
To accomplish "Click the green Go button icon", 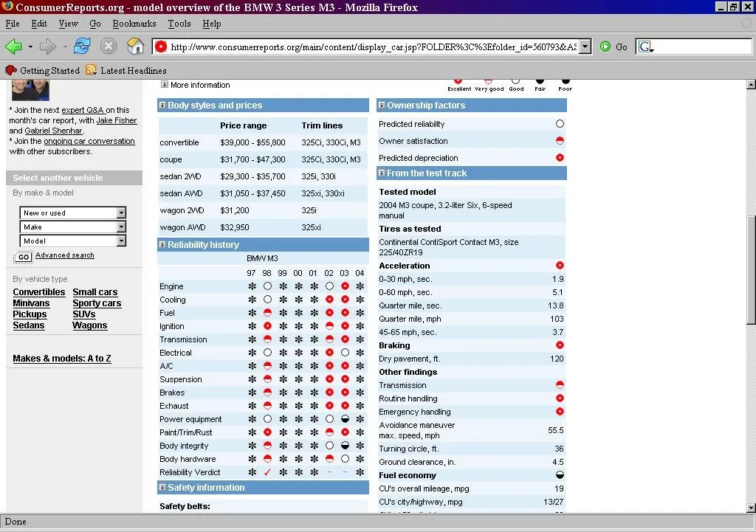I will [605, 46].
